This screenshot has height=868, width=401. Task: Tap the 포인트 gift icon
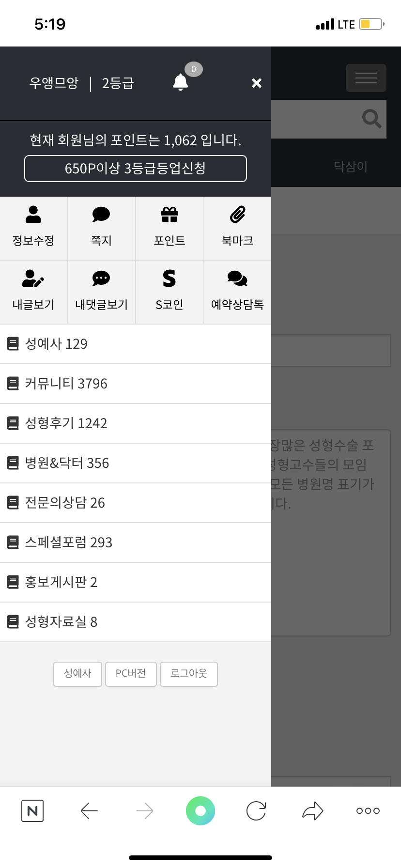[170, 215]
